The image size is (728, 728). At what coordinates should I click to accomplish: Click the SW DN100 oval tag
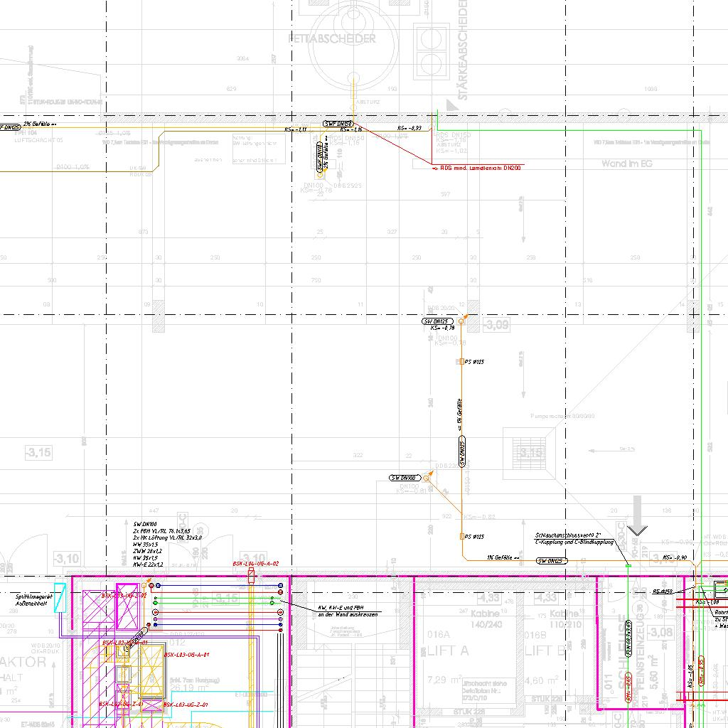(x=405, y=478)
